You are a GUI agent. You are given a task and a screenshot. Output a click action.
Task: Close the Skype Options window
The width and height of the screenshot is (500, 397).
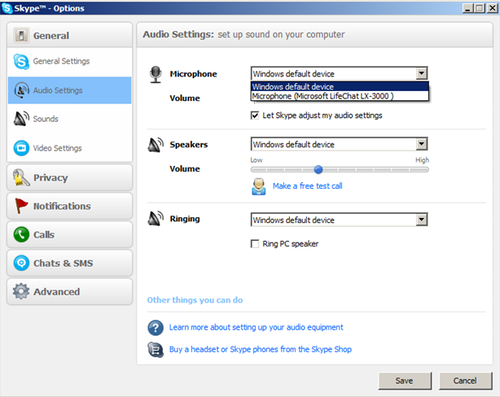(492, 8)
